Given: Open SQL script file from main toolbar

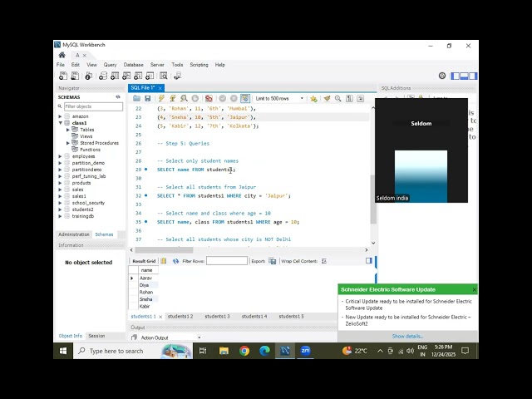Looking at the screenshot, I should point(75,76).
